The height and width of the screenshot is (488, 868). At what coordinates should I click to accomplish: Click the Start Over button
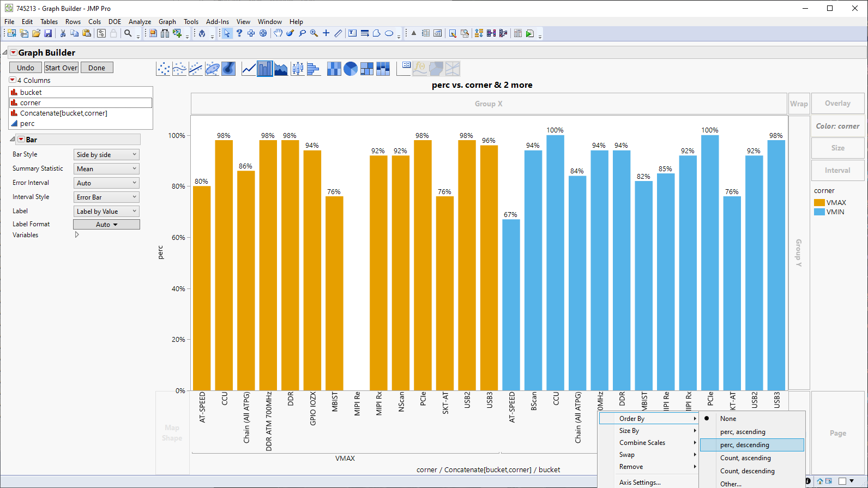(x=61, y=68)
